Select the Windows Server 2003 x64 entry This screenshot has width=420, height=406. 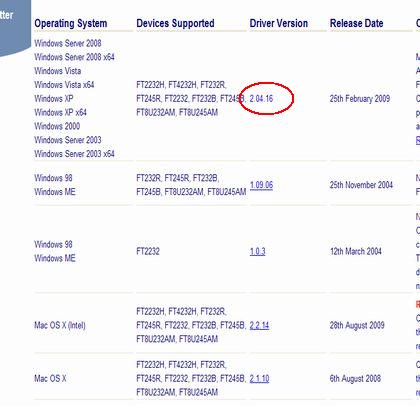[74, 154]
